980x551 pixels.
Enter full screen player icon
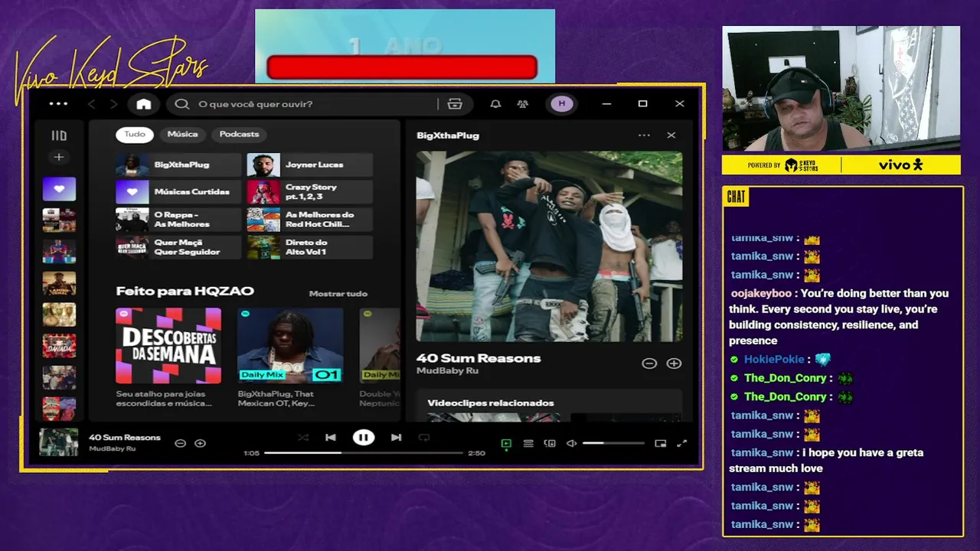pos(681,443)
